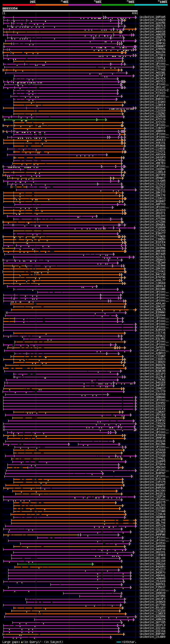The height and width of the screenshot is (644, 170).
Task: Click the query end position 404
Action: [x=134, y=13]
